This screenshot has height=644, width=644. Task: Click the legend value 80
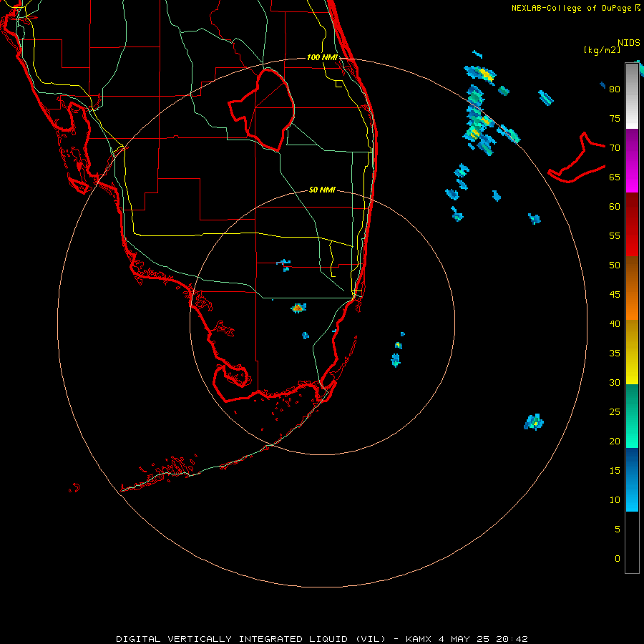tap(615, 89)
